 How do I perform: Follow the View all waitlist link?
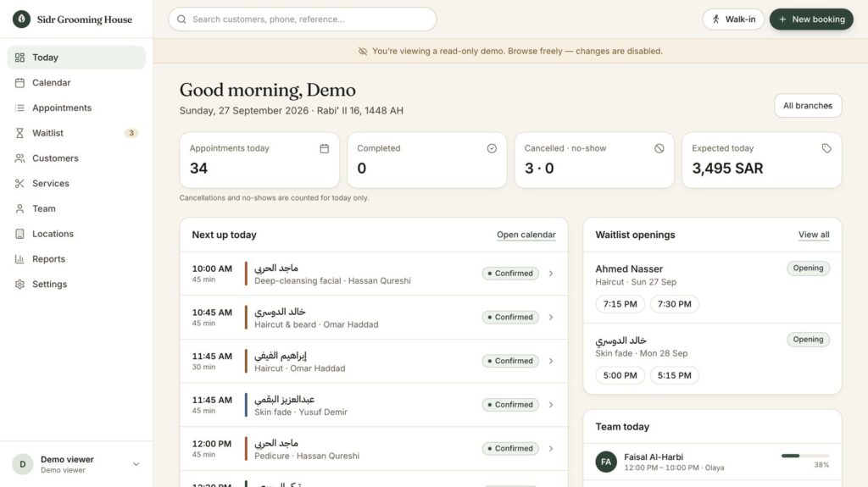click(x=814, y=235)
